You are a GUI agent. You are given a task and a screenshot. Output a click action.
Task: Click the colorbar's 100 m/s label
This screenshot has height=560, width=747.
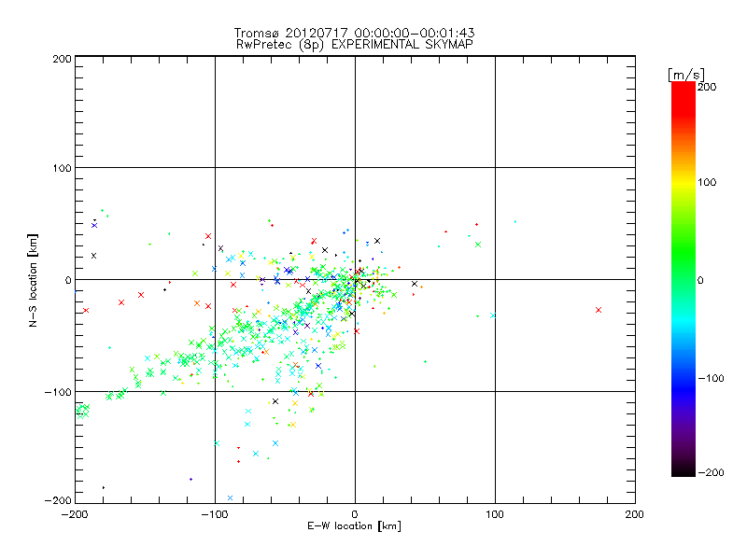tap(707, 182)
